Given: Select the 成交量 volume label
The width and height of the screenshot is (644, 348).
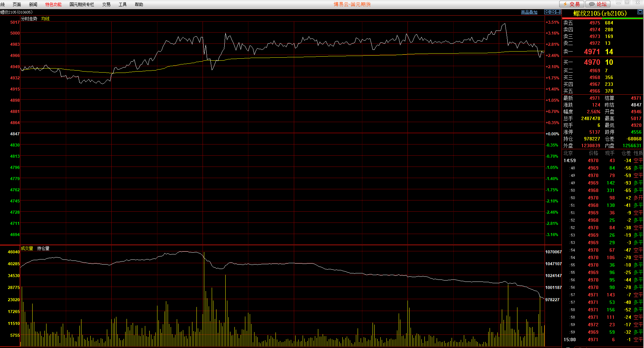Looking at the screenshot, I should [27, 248].
